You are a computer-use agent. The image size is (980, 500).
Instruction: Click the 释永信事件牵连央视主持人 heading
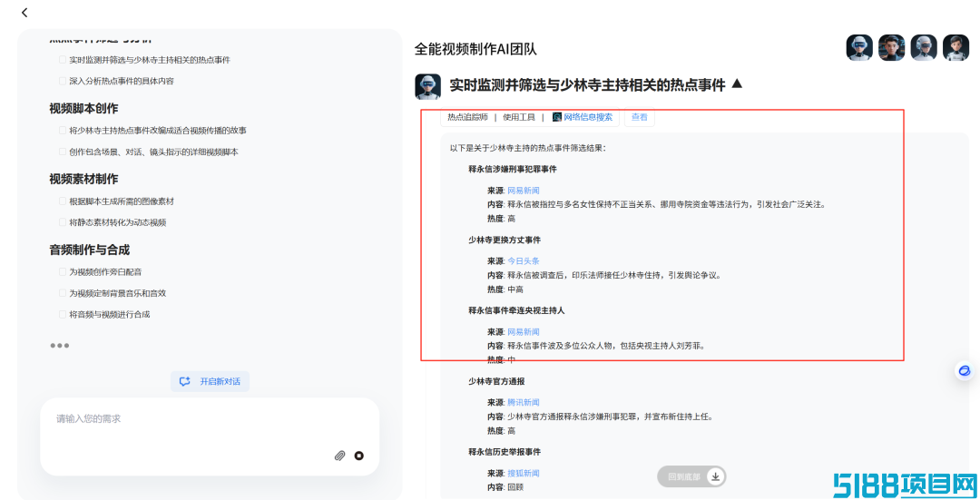click(x=516, y=310)
